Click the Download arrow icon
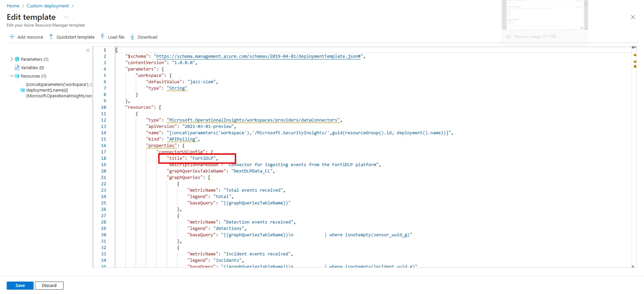The height and width of the screenshot is (294, 644). 132,37
